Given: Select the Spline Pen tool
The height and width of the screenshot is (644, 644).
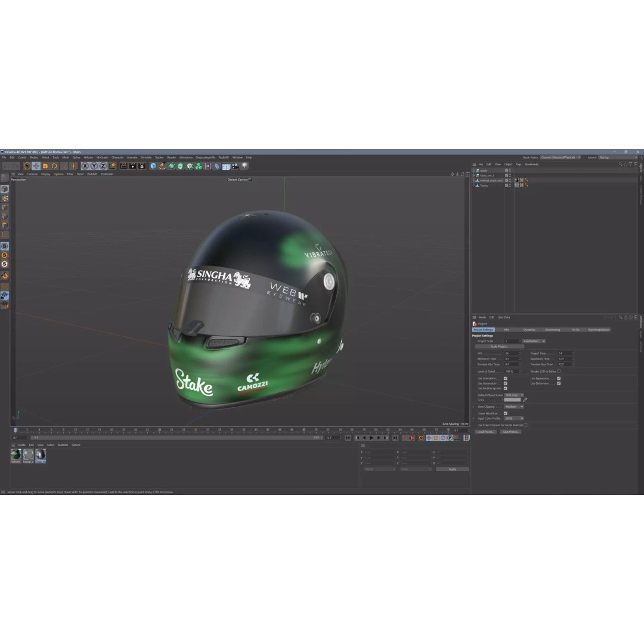Looking at the screenshot, I should click(x=162, y=166).
